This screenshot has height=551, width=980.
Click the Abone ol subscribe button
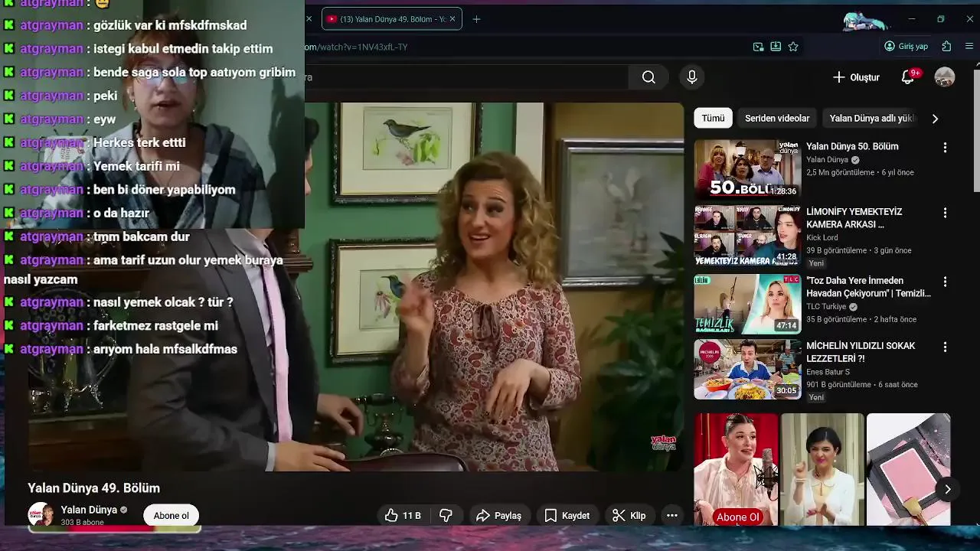click(x=171, y=516)
